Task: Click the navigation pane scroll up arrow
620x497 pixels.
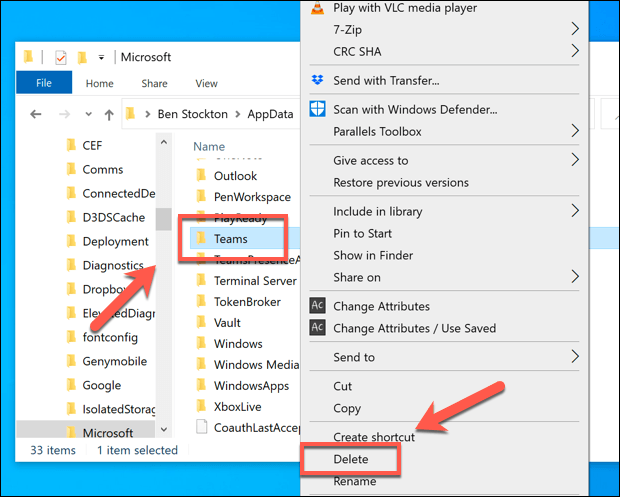Action: (x=164, y=142)
